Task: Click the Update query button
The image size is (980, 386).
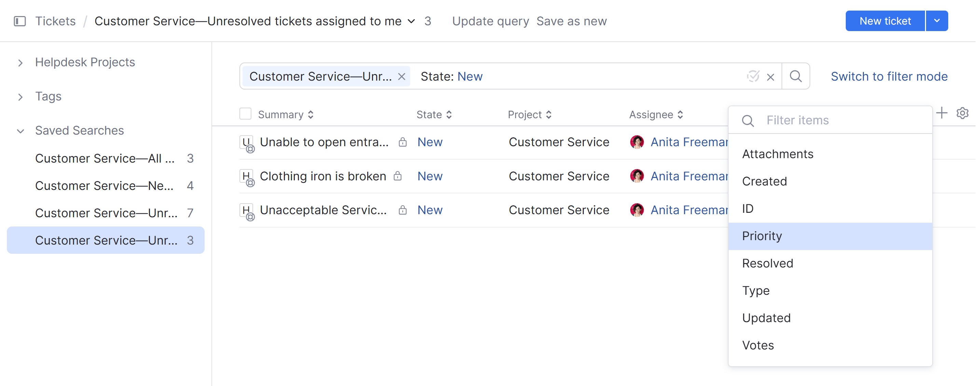Action: coord(491,21)
